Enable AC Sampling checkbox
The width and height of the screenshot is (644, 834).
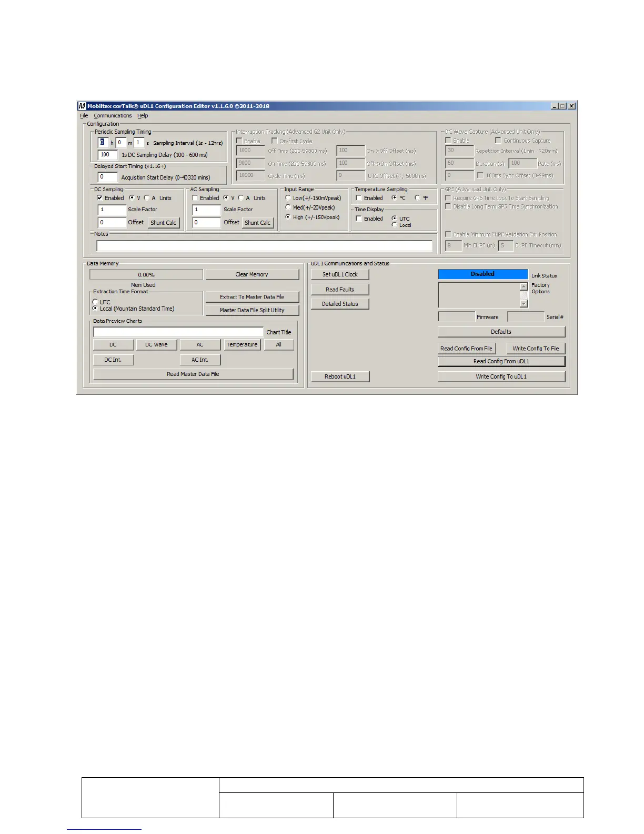coord(195,198)
